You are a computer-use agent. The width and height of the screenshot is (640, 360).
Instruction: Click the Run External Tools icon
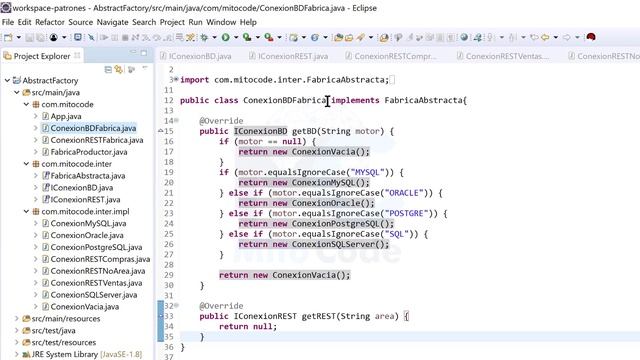click(x=269, y=38)
